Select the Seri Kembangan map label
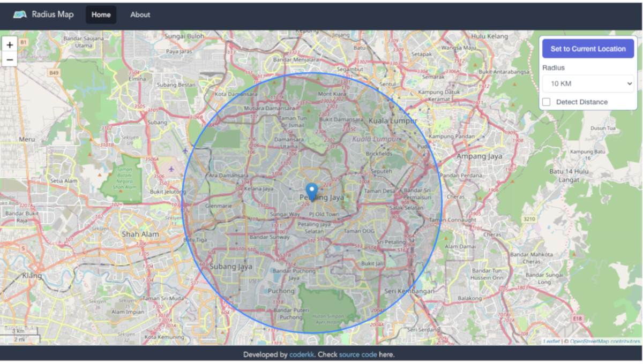Image resolution: width=643 pixels, height=364 pixels. (x=409, y=291)
